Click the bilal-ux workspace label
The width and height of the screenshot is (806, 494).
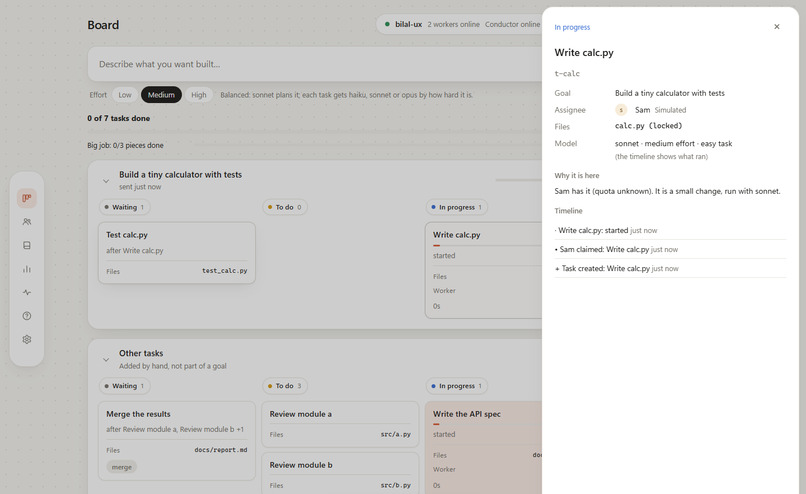[x=408, y=24]
